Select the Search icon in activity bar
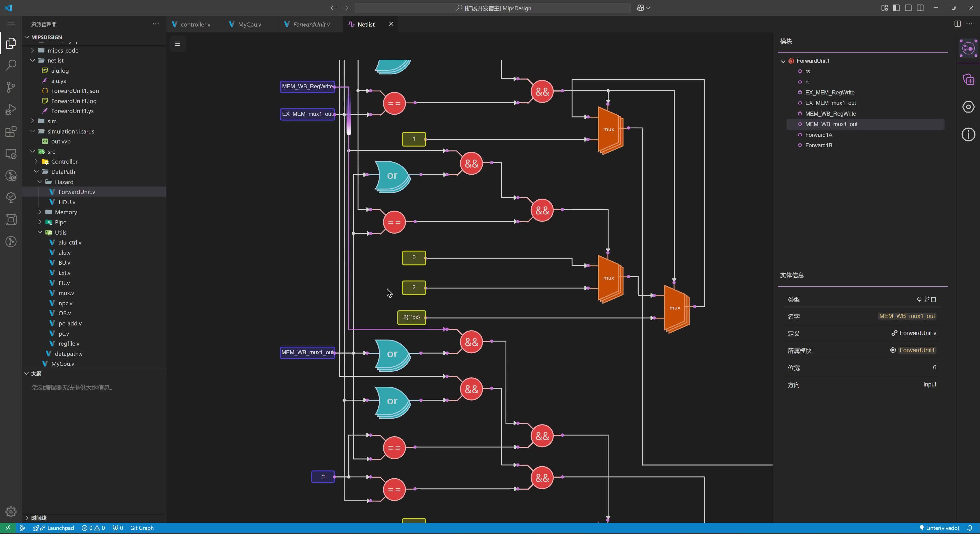This screenshot has width=980, height=534. (11, 65)
